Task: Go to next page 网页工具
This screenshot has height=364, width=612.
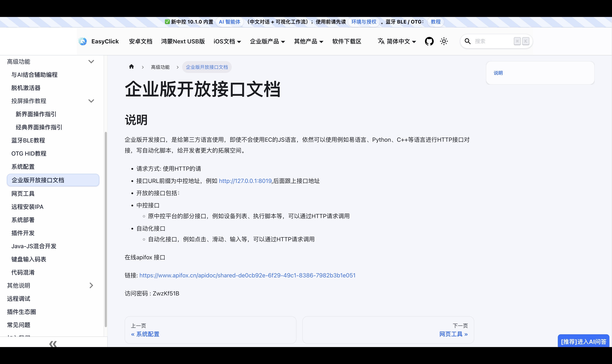Action: coord(388,330)
